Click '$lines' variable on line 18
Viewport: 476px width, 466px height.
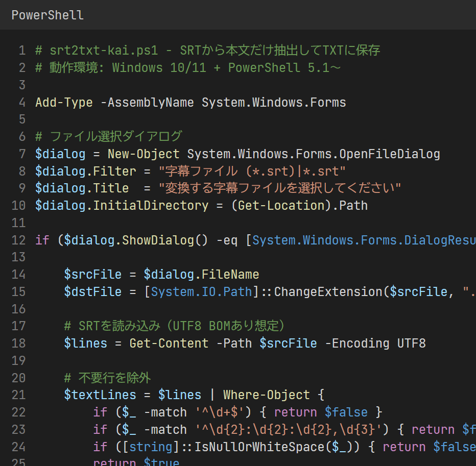[86, 344]
